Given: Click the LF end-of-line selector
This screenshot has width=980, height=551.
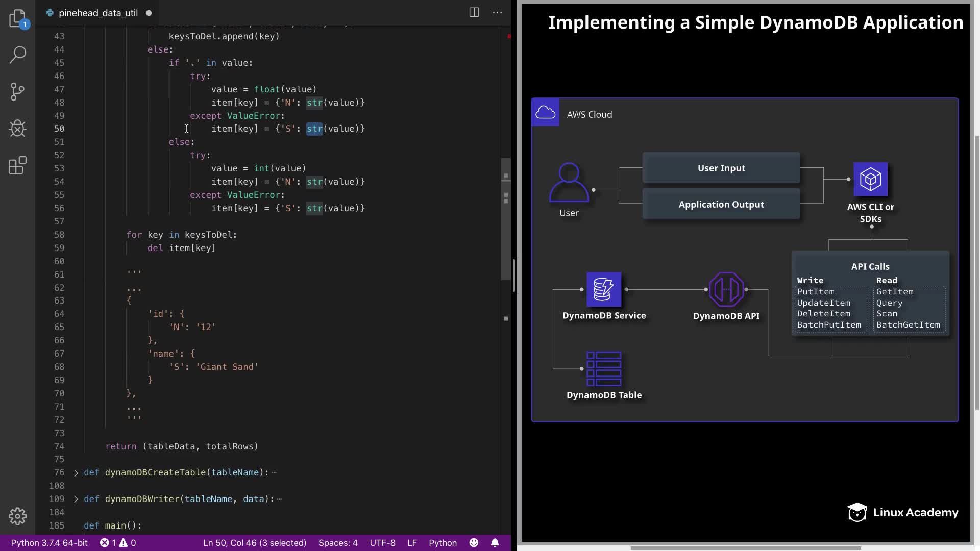Looking at the screenshot, I should [412, 543].
